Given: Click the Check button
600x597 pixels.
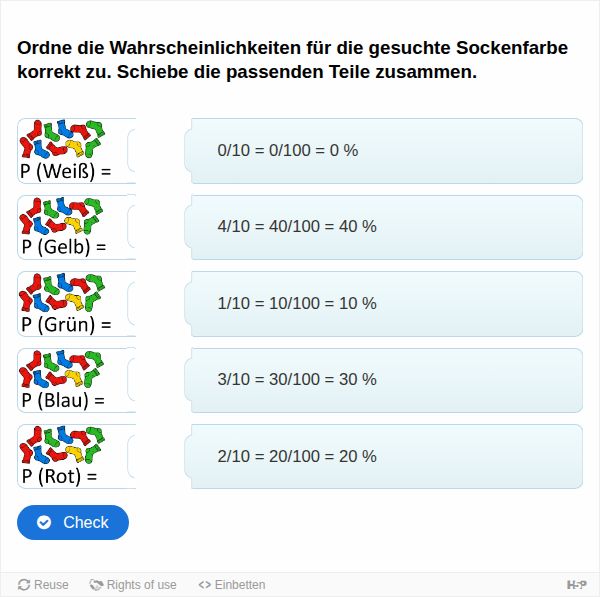Looking at the screenshot, I should (x=73, y=522).
